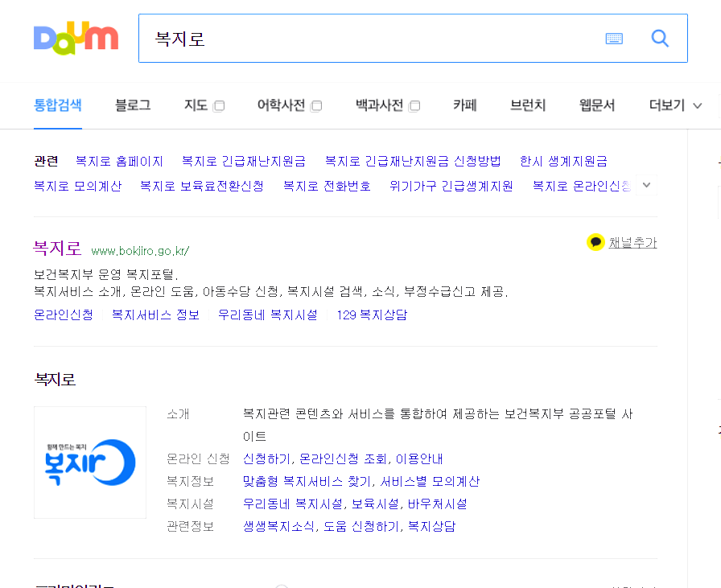
Task: Click the 이용안내 link
Action: point(419,458)
